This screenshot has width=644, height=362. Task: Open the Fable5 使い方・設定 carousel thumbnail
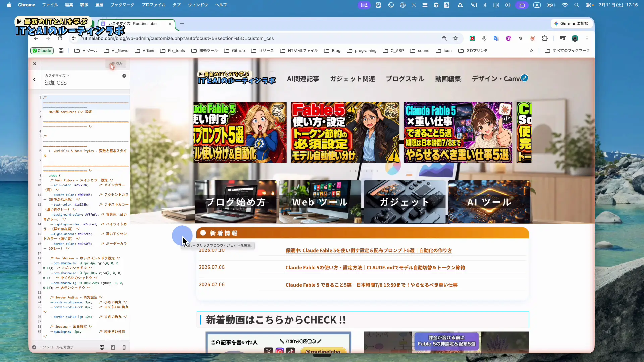pos(345,132)
